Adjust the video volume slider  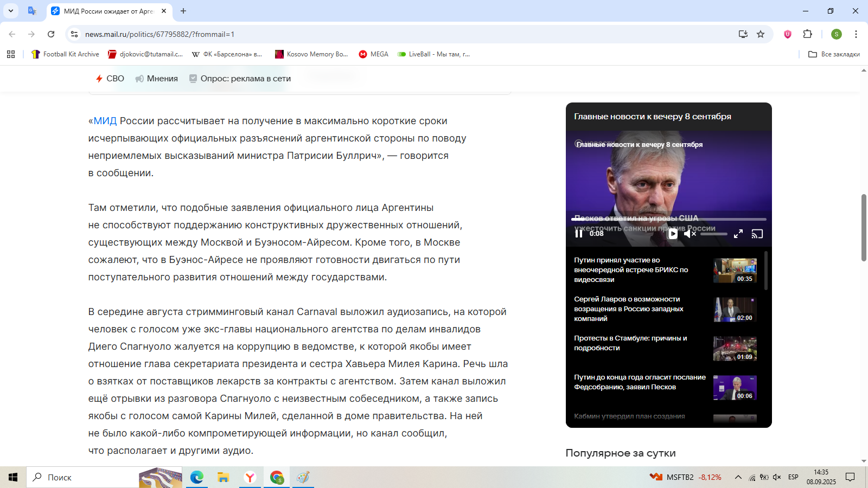[714, 234]
